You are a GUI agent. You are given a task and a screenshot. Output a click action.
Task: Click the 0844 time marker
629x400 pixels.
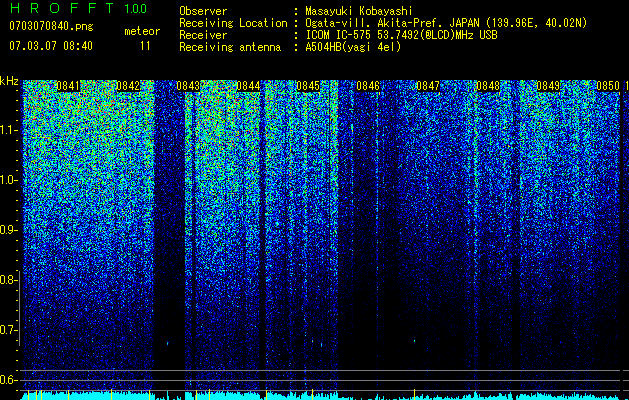click(x=248, y=86)
